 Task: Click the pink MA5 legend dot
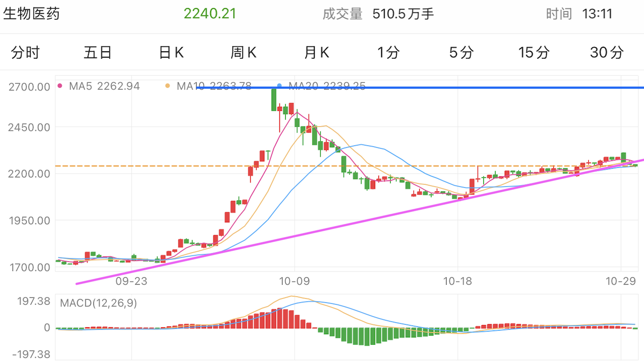[x=60, y=86]
